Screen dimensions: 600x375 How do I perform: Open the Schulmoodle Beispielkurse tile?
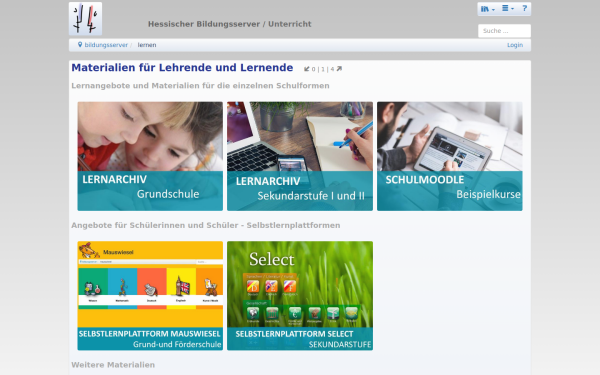[x=450, y=156]
